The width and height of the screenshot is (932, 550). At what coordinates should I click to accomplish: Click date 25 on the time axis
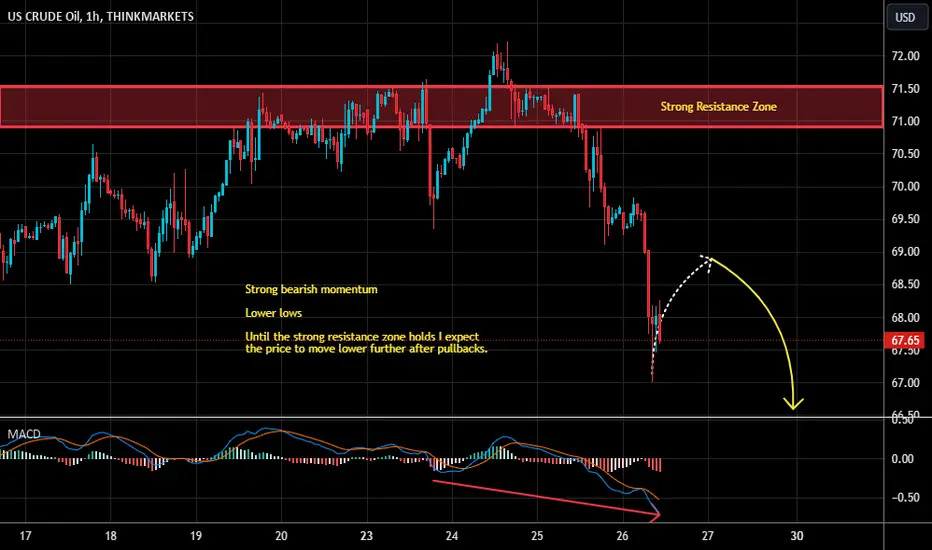tap(537, 536)
